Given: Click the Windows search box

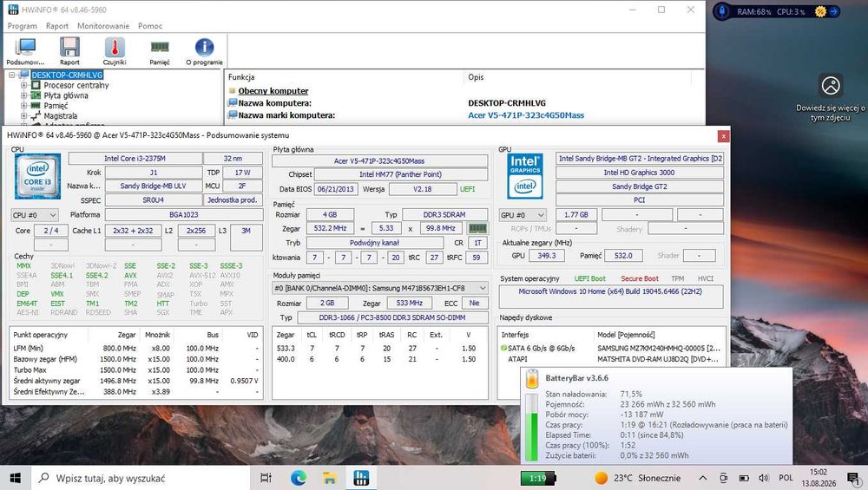Looking at the screenshot, I should (141, 478).
